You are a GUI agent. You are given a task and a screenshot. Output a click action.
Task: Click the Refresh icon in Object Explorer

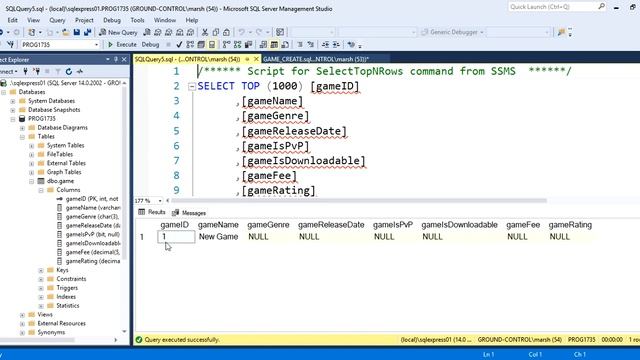click(x=69, y=71)
